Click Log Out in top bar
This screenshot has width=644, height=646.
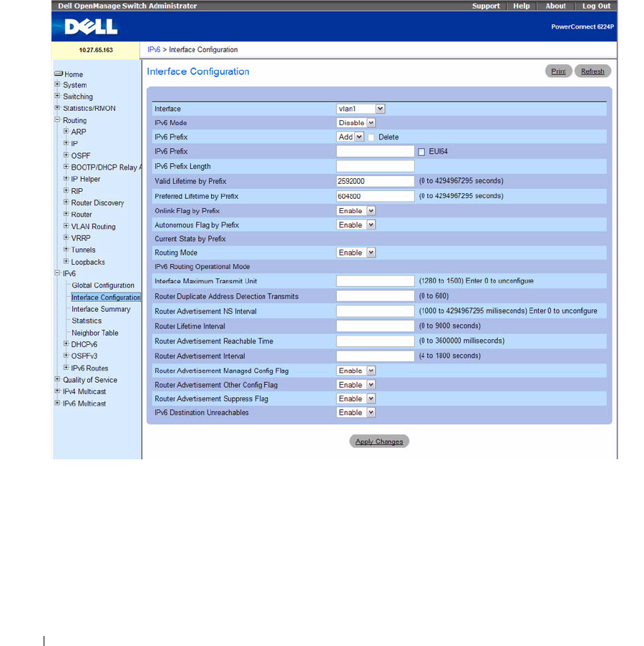(x=596, y=6)
